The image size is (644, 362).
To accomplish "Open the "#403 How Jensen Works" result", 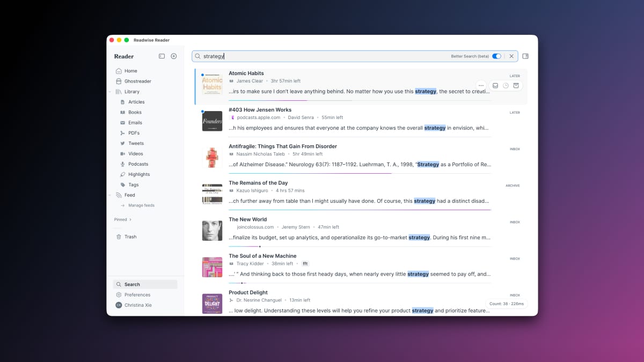I will (x=260, y=110).
